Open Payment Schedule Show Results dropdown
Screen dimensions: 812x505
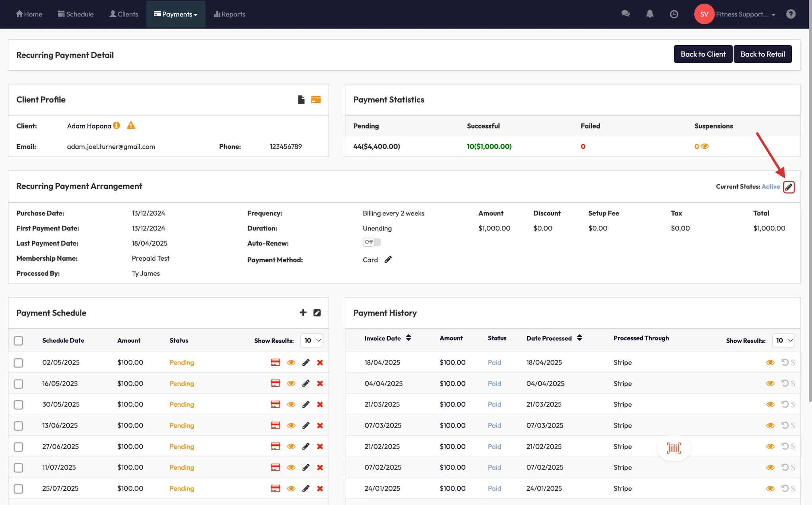312,340
